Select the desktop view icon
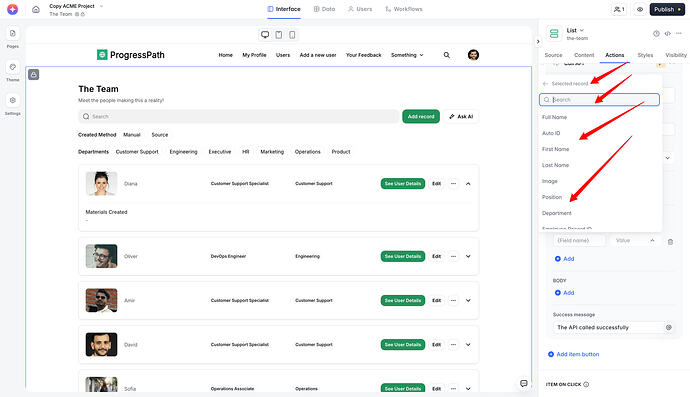Screen dimensions: 690x397 (x=265, y=35)
